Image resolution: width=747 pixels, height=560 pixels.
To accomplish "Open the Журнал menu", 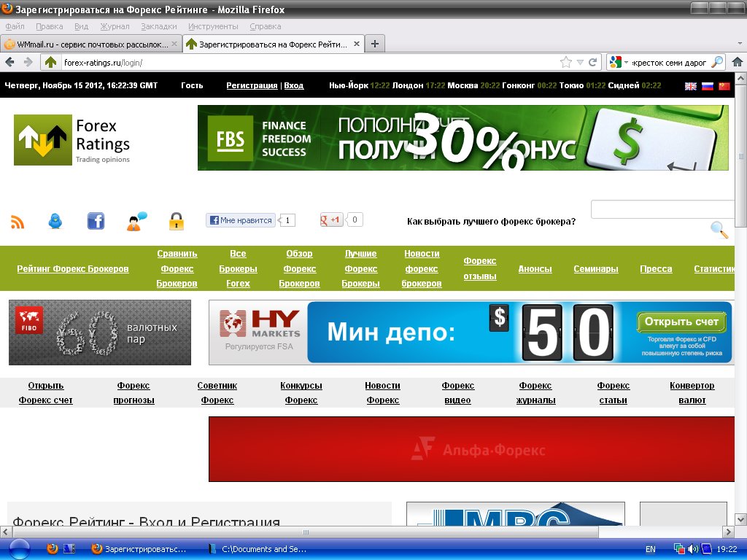I will tap(115, 26).
